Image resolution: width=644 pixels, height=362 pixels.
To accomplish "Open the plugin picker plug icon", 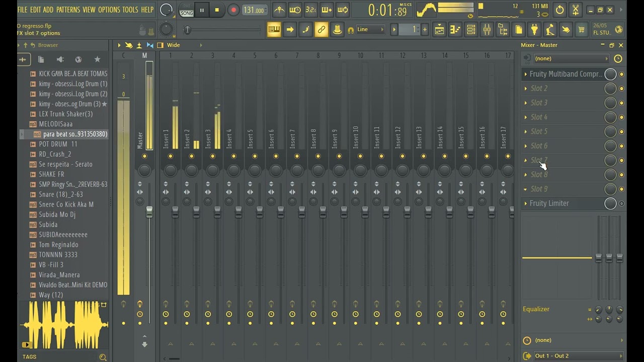I will 534,30.
